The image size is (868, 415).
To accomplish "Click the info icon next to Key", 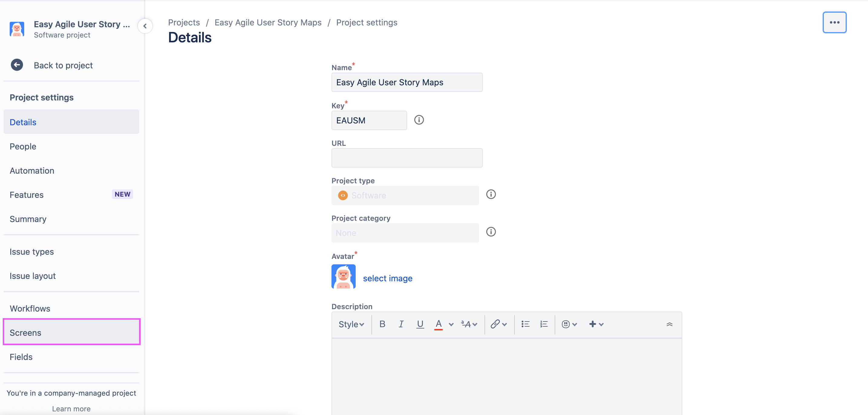I will (419, 120).
